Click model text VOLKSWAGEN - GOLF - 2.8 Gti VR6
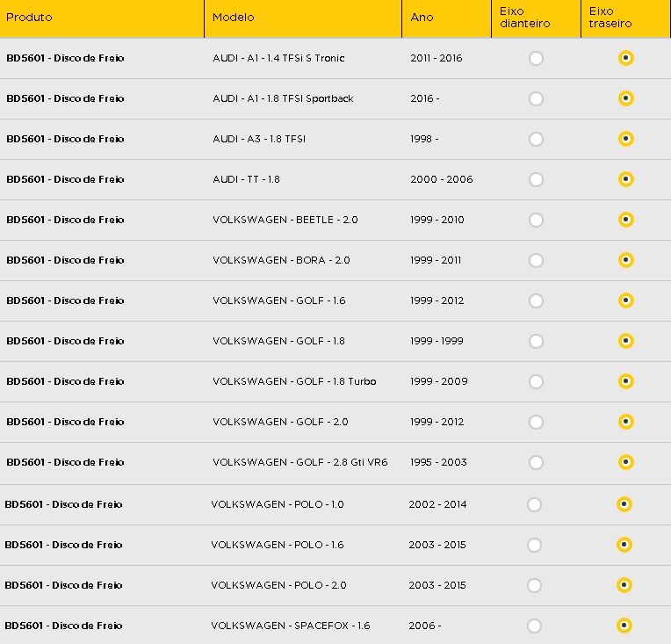The image size is (671, 644). point(300,462)
